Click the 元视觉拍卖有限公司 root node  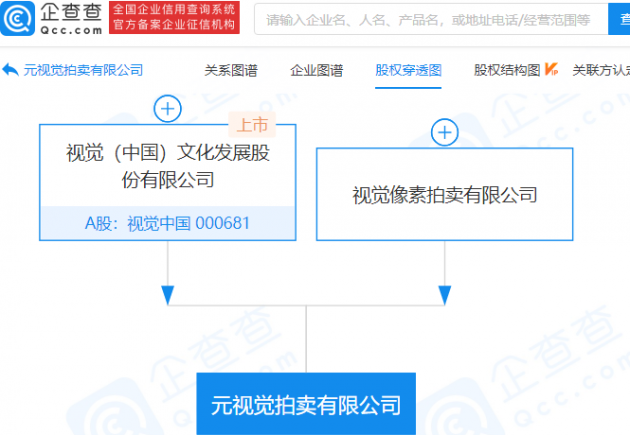306,404
